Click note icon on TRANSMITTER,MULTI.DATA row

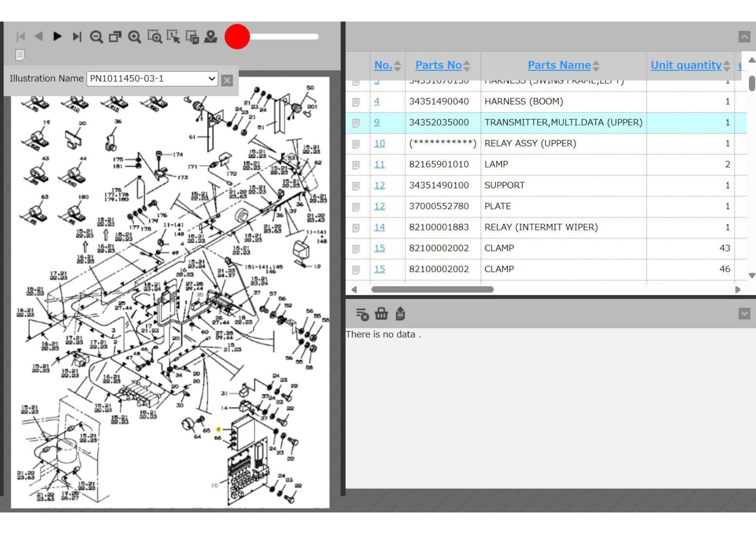356,123
